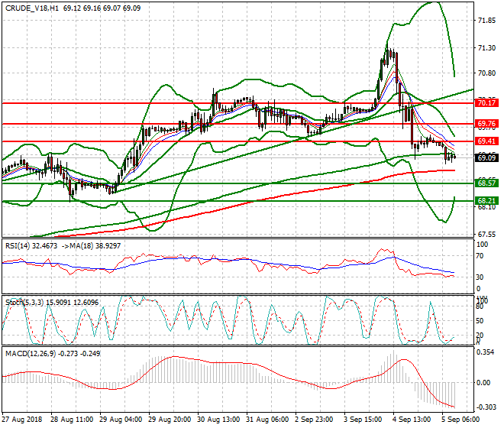Click the RSI scale value 30

point(480,277)
